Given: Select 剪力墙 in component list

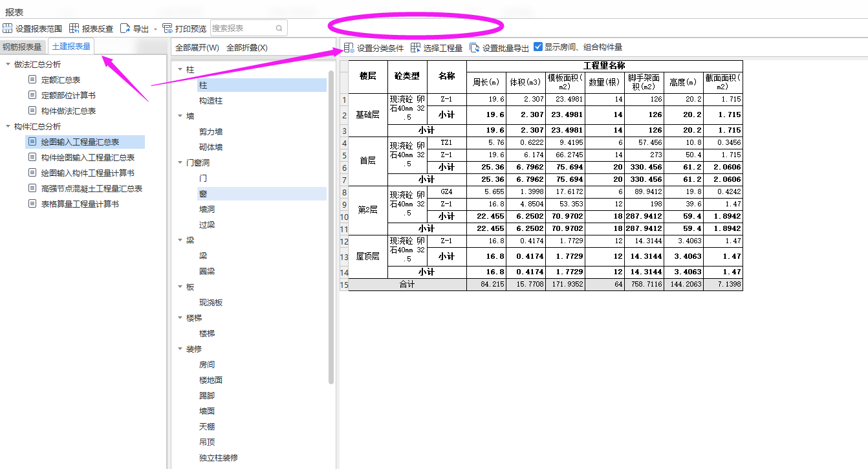Looking at the screenshot, I should 211,132.
